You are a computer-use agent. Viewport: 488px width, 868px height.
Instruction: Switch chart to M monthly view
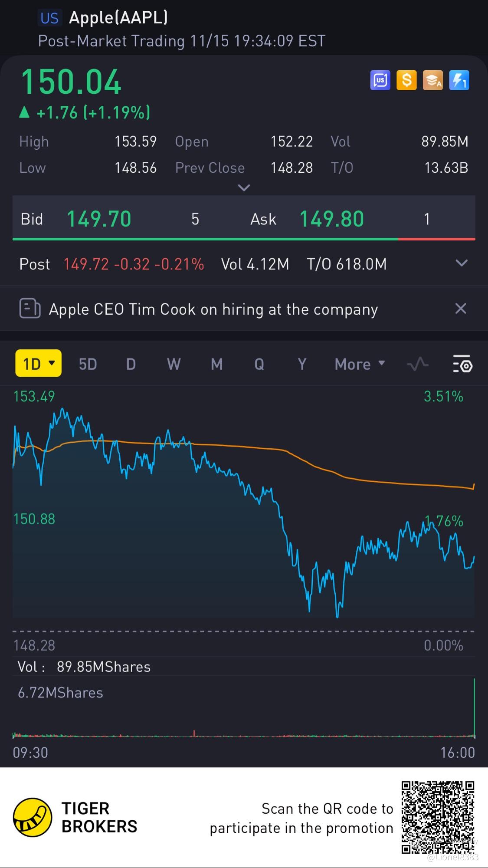coord(216,364)
